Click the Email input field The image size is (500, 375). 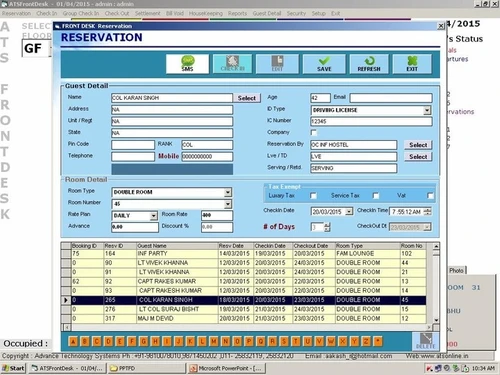coord(391,98)
